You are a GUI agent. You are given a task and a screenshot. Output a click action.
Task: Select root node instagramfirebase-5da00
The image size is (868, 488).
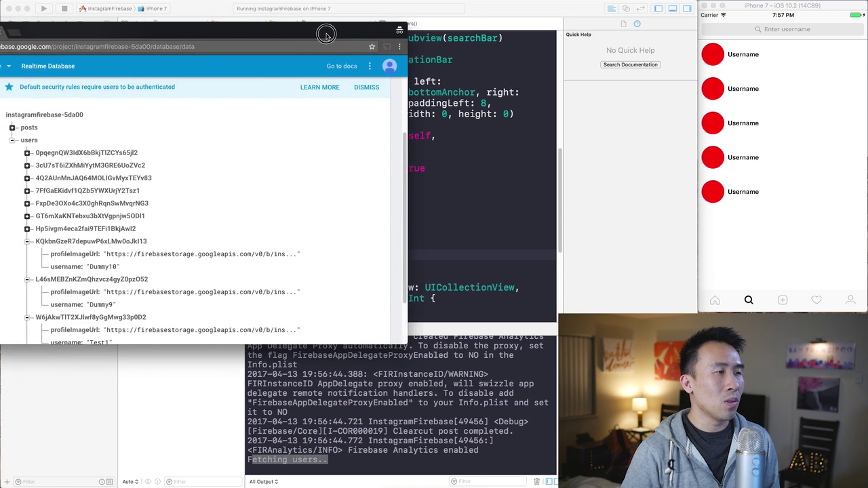pyautogui.click(x=45, y=115)
